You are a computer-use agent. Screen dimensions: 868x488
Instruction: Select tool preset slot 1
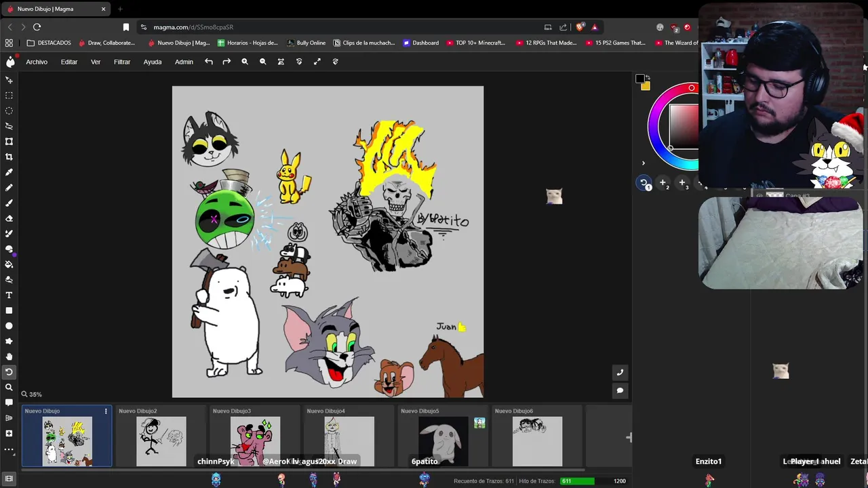(644, 183)
